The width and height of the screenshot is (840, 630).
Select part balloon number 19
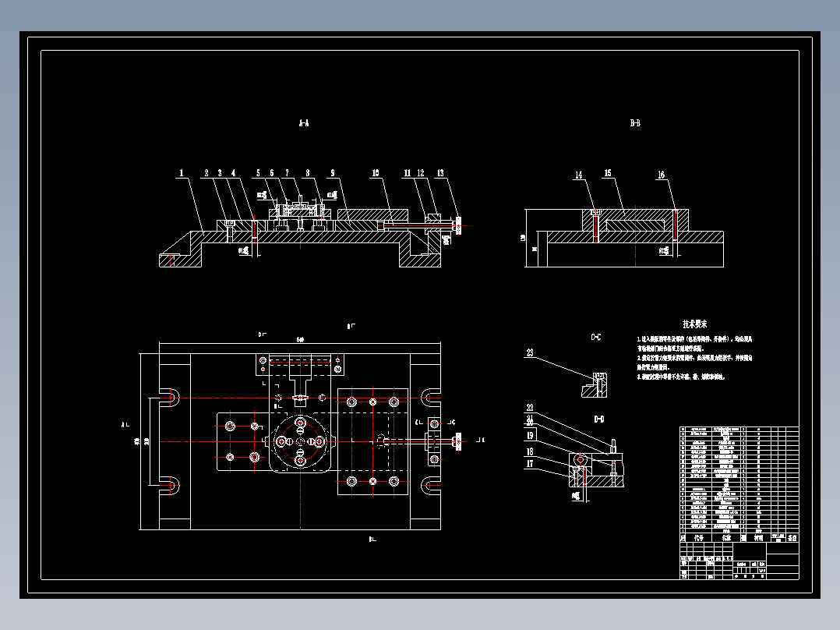click(x=531, y=435)
